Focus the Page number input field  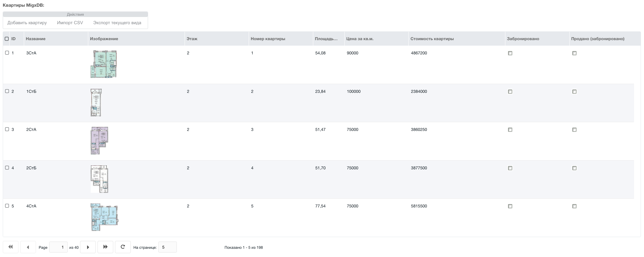pos(58,247)
